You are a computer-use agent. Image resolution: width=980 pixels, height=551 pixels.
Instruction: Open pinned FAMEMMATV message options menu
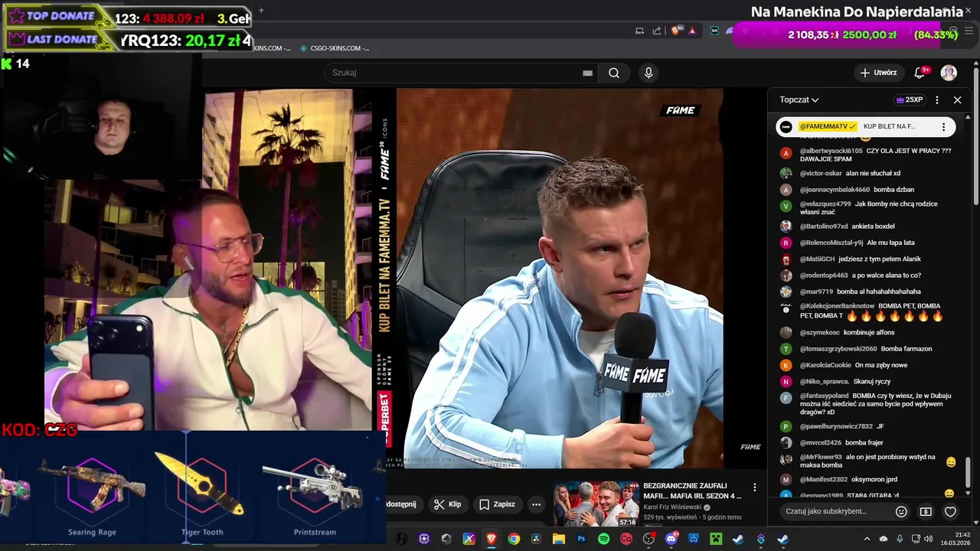coord(943,127)
